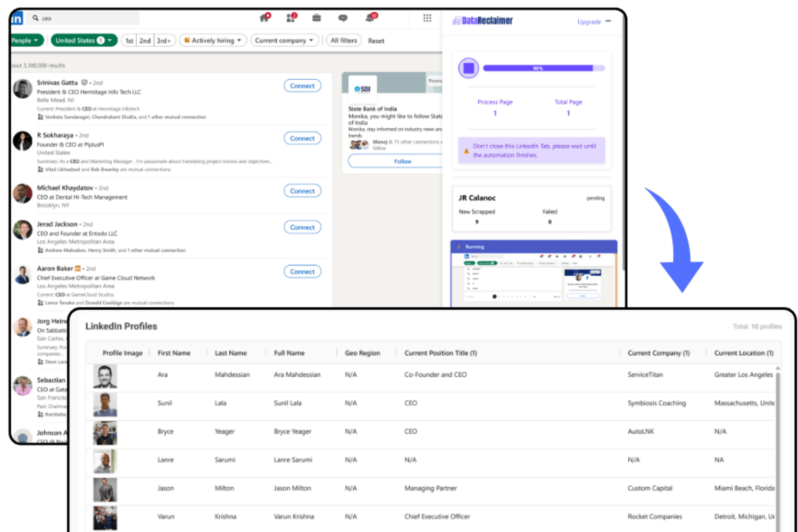The width and height of the screenshot is (798, 532).
Task: Minimize the DataReclaimer panel with the dash icon
Action: click(x=608, y=21)
